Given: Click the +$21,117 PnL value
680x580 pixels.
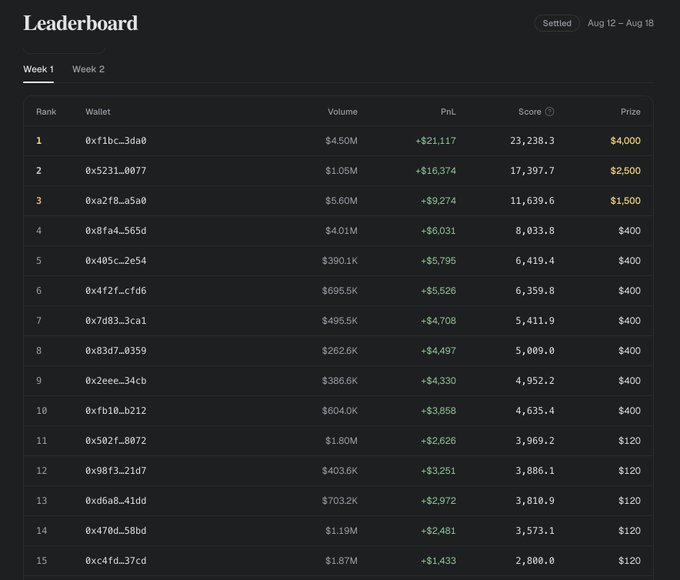Looking at the screenshot, I should [436, 141].
